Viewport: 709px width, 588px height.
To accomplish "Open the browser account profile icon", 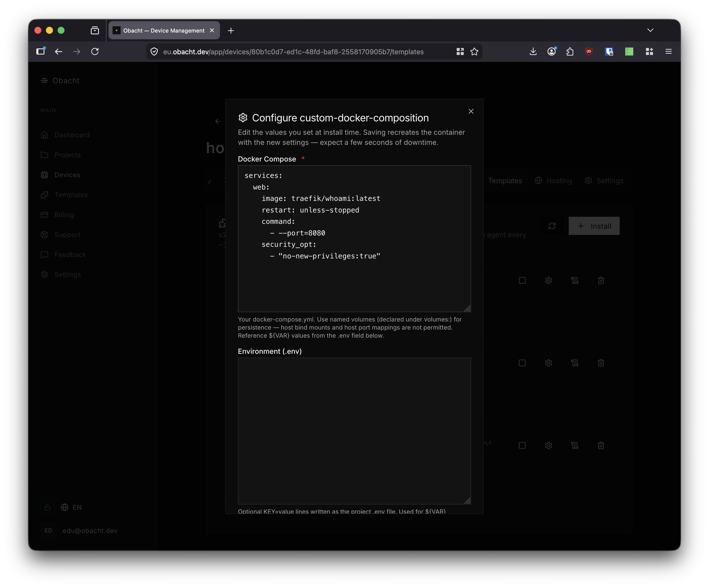I will (x=552, y=52).
